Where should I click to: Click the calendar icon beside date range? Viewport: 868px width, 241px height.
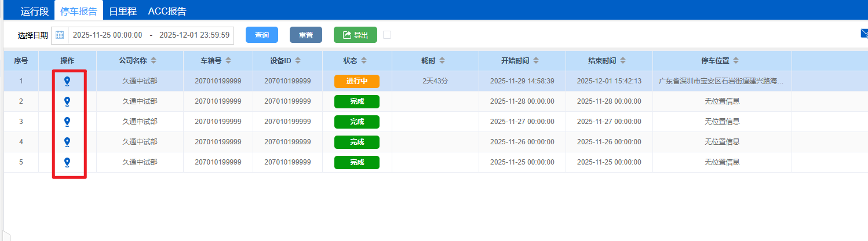(60, 35)
